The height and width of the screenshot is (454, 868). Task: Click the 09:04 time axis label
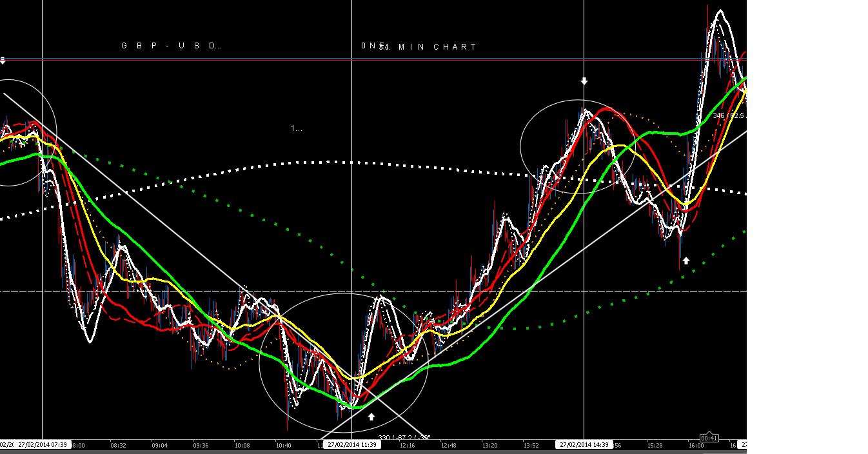[x=159, y=446]
